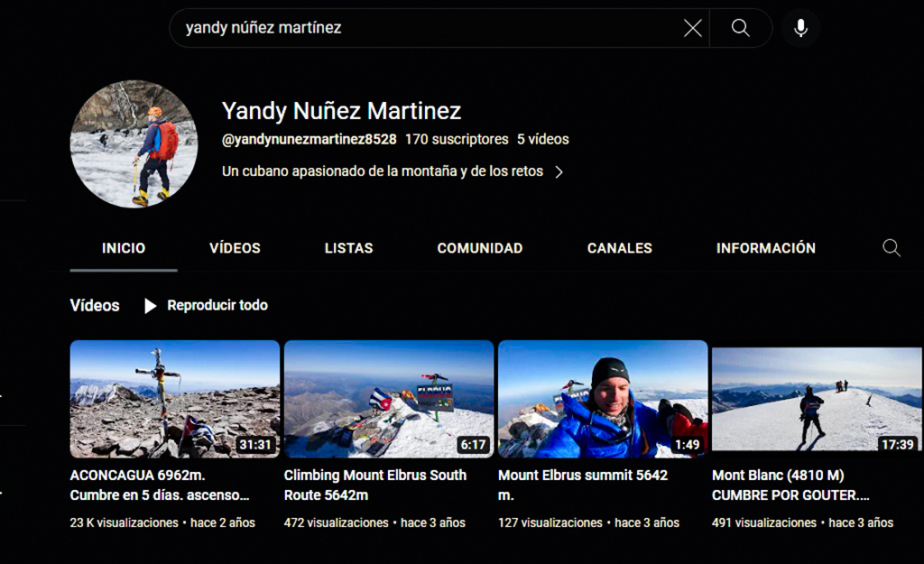Click into the search text field
924x564 pixels.
(x=424, y=28)
